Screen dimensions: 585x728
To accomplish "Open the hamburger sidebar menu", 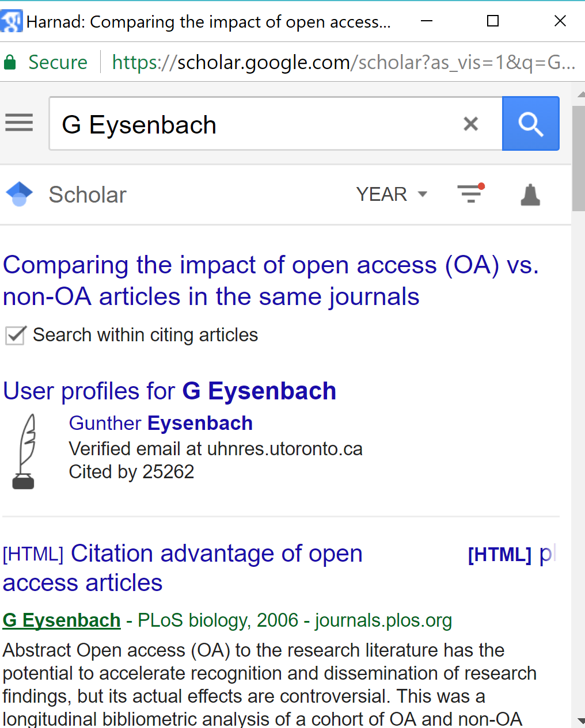I will click(19, 123).
